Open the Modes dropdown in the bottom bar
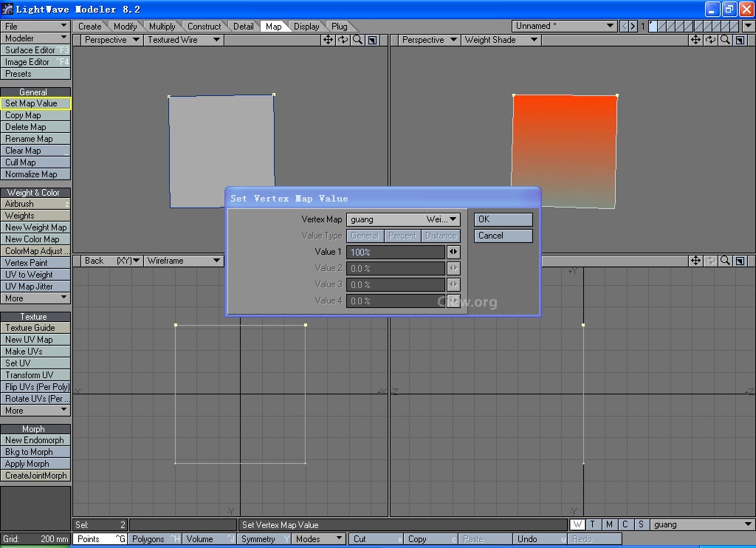Viewport: 756px width, 548px height. [319, 539]
